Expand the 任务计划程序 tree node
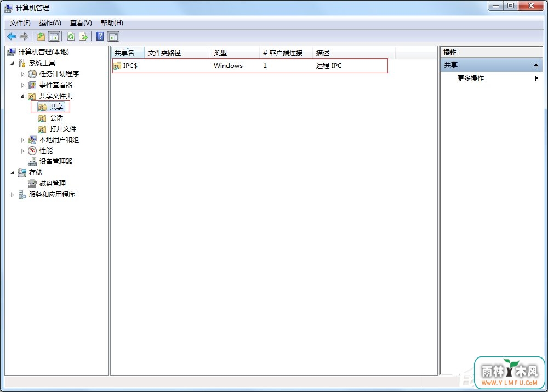This screenshot has width=548, height=392. 22,74
